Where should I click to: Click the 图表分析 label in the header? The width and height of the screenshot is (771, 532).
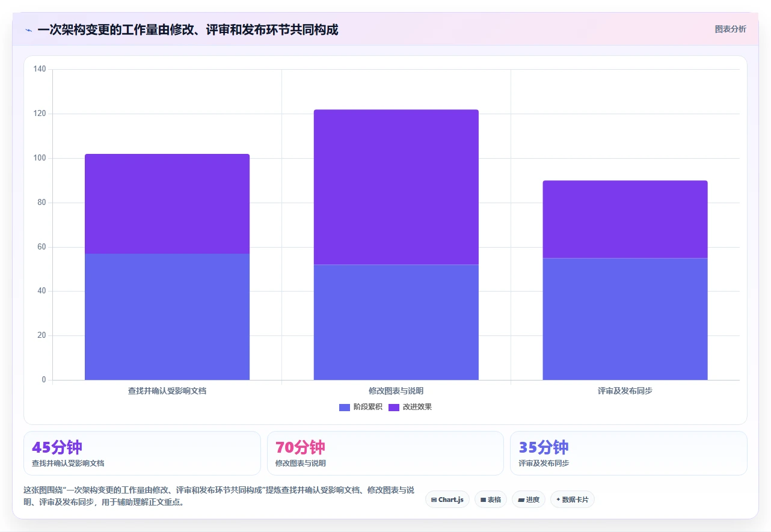(730, 29)
